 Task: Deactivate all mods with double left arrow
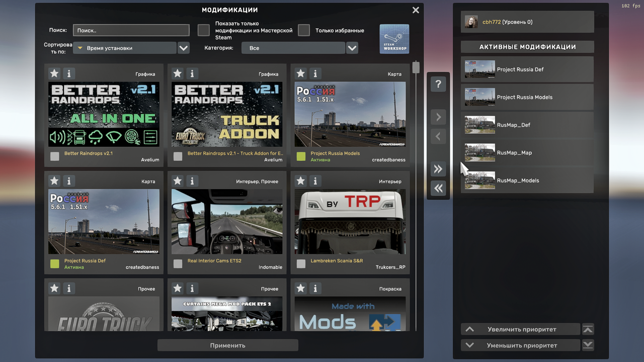tap(438, 188)
